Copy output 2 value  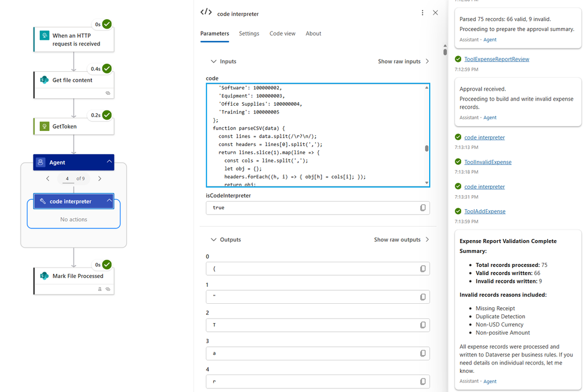[x=423, y=325]
